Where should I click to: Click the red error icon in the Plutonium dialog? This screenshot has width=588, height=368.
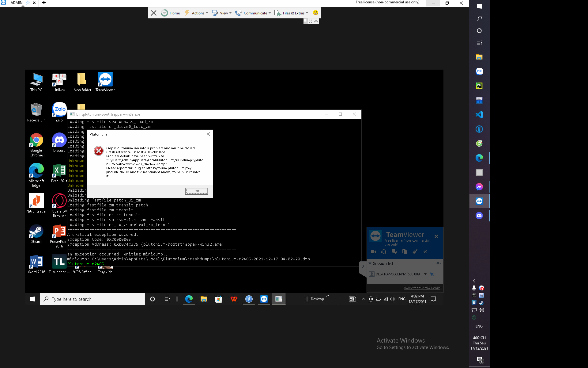pos(99,151)
